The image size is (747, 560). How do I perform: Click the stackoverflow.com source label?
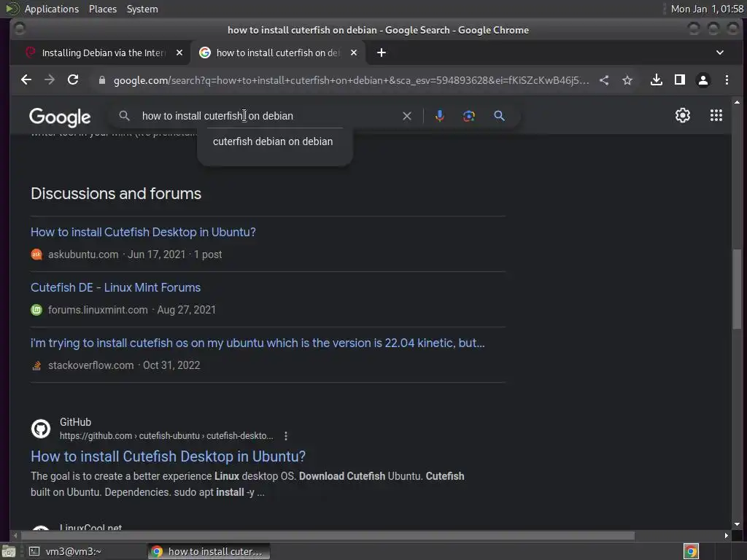(90, 365)
